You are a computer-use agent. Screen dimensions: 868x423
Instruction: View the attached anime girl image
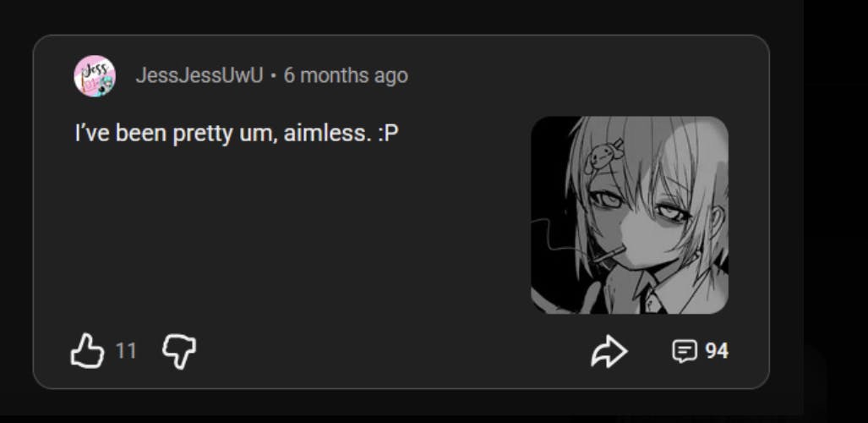pyautogui.click(x=630, y=215)
